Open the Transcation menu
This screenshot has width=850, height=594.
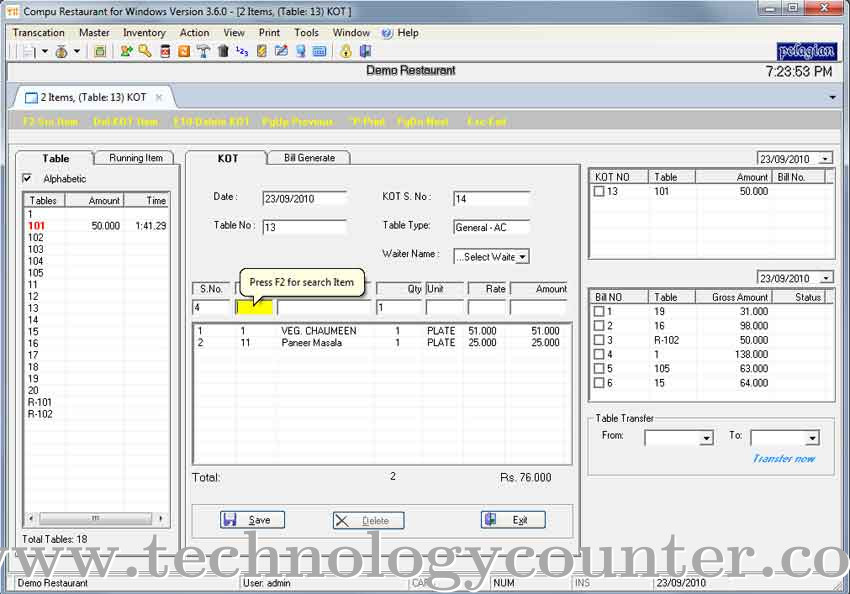click(x=38, y=33)
